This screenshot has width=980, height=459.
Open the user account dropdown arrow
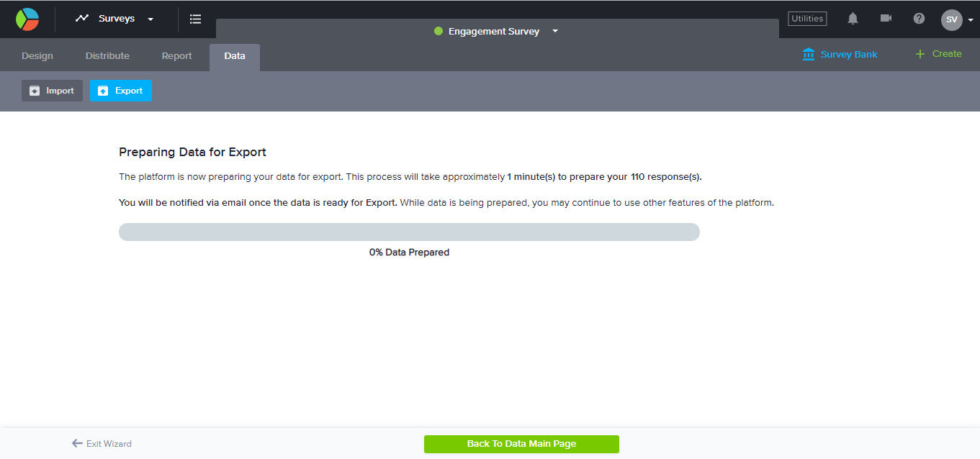(x=971, y=20)
